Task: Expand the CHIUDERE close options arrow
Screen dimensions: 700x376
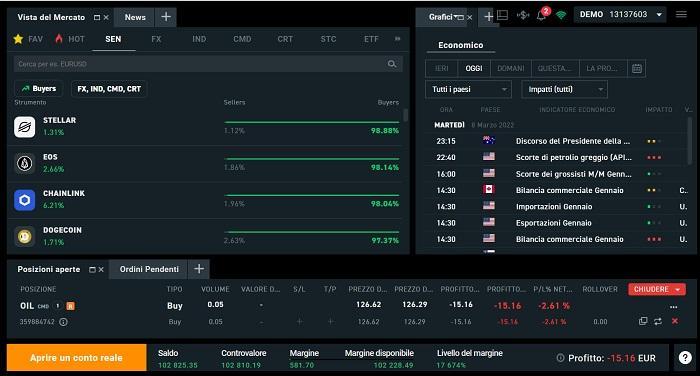Action: [x=678, y=289]
